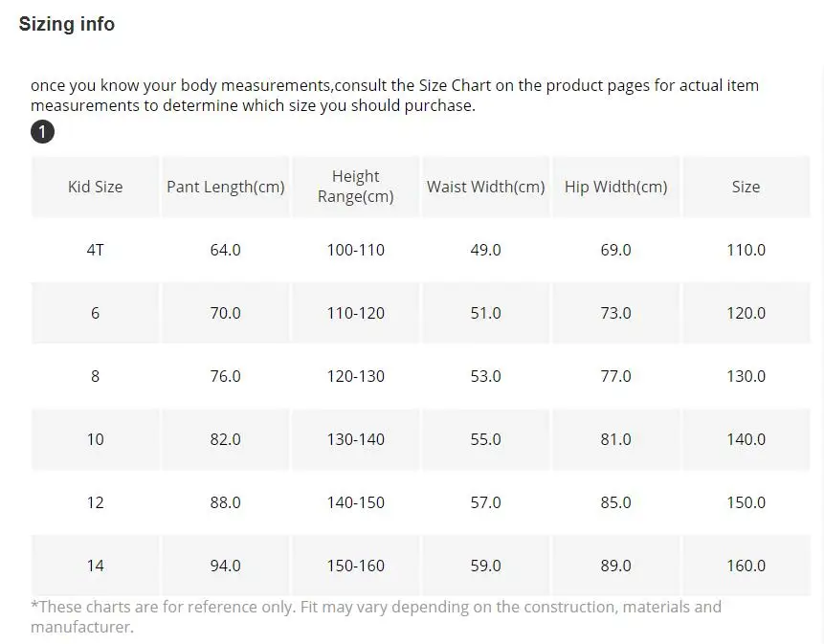Select the Waist Width(cm) header
This screenshot has height=644, width=824.
pyautogui.click(x=486, y=188)
